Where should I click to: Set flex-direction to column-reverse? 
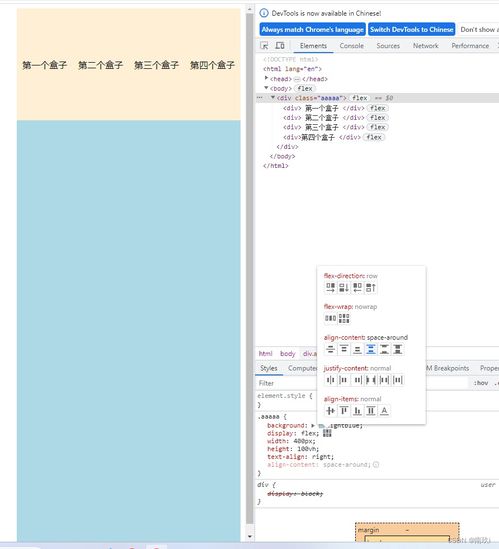(370, 288)
